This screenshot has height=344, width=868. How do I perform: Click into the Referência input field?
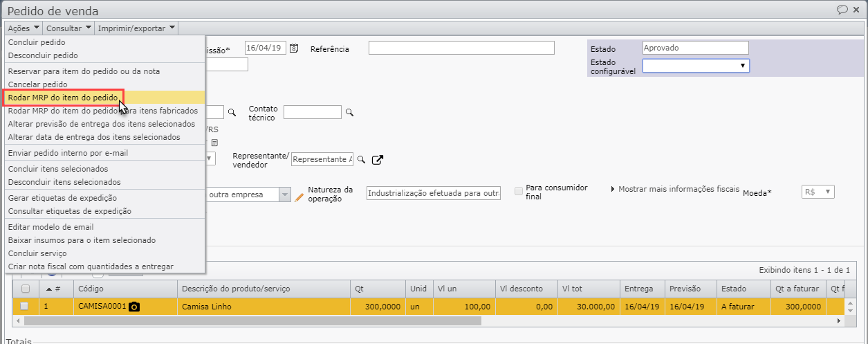click(x=461, y=48)
